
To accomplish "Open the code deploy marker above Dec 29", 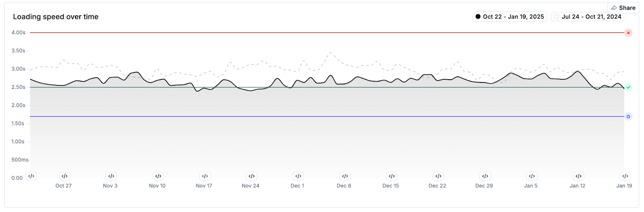I will pos(485,176).
